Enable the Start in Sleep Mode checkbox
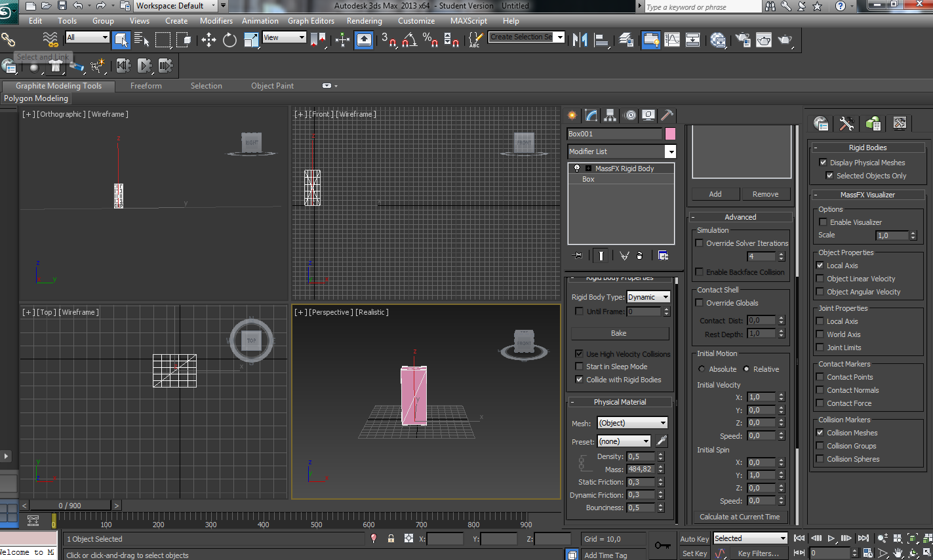Image resolution: width=933 pixels, height=560 pixels. click(579, 367)
